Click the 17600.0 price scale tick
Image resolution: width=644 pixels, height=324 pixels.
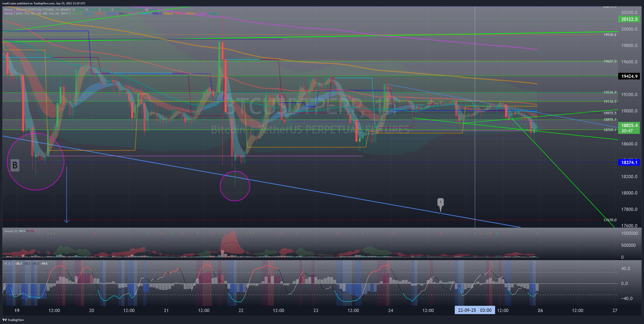pyautogui.click(x=629, y=226)
